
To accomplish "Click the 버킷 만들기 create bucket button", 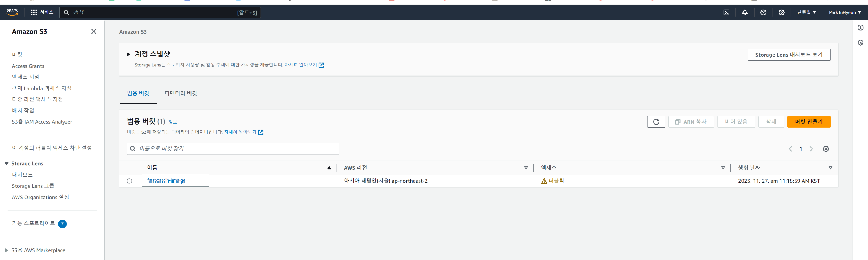I will (x=808, y=122).
